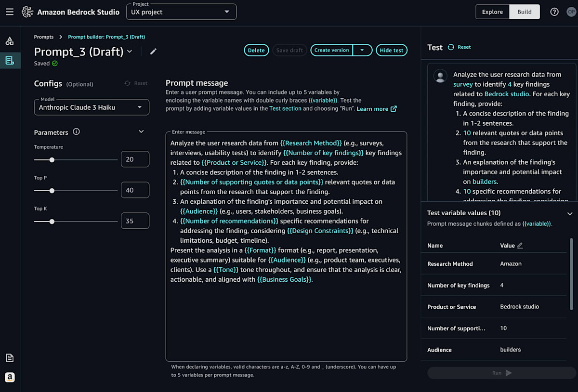
Task: Click the Parameters info icon
Action: [x=76, y=132]
